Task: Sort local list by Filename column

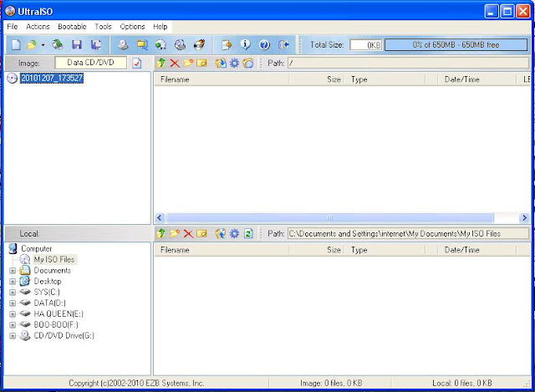Action: tap(222, 250)
